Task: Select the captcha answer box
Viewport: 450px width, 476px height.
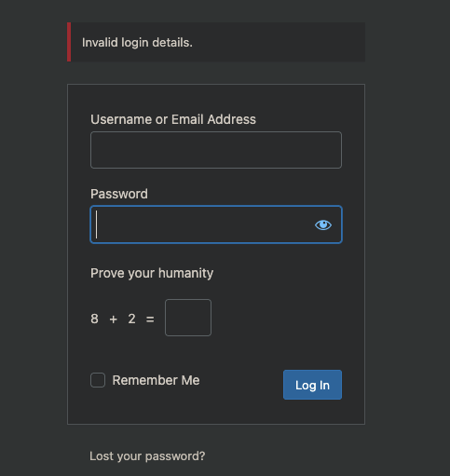Action: pyautogui.click(x=188, y=318)
